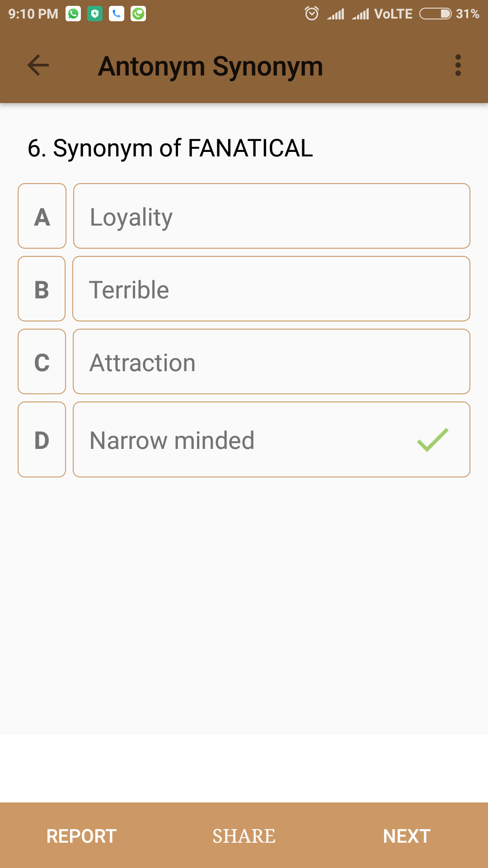
Task: Choose the answer Attraction
Action: click(271, 362)
